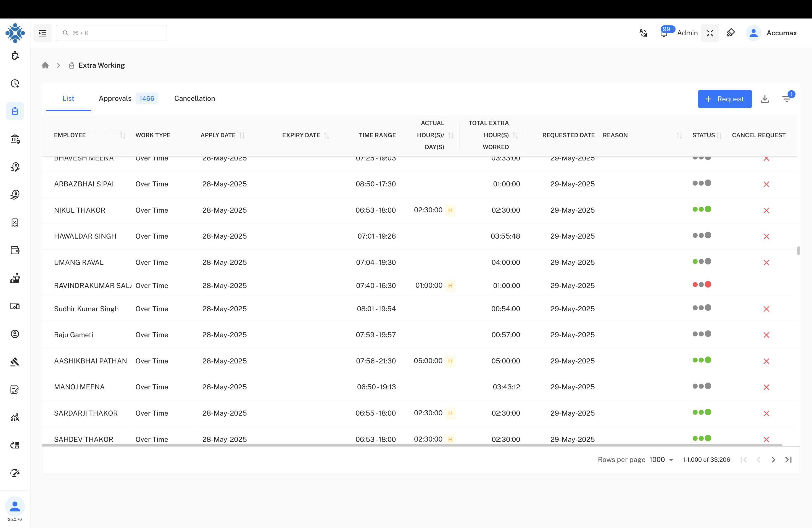Click the Request button
Screen dimensions: 812x528
(x=724, y=99)
